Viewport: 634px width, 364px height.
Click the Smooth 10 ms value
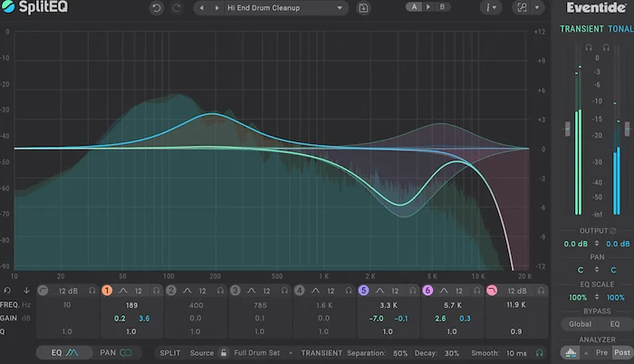click(x=516, y=353)
